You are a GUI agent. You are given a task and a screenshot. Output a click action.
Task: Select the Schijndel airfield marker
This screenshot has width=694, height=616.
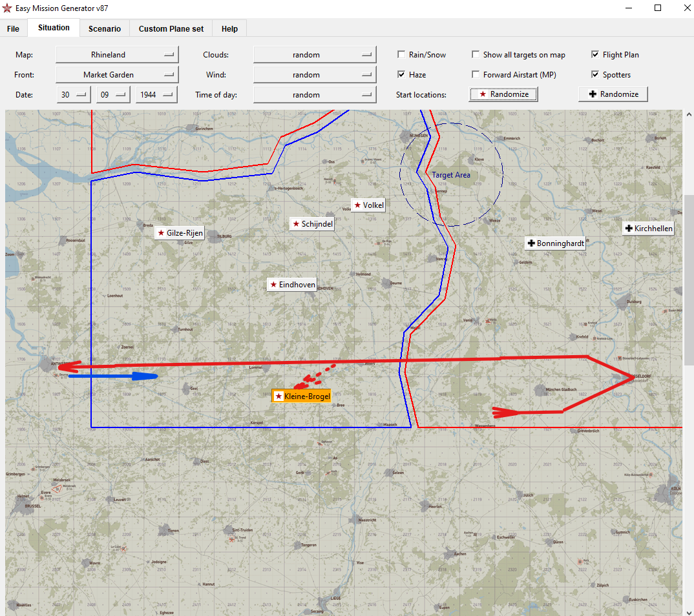[x=312, y=224]
